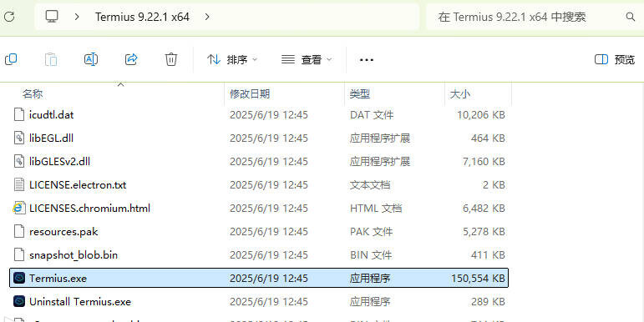Click the refresh icon in the address bar
Viewport: 644px width, 322px height.
click(x=9, y=17)
